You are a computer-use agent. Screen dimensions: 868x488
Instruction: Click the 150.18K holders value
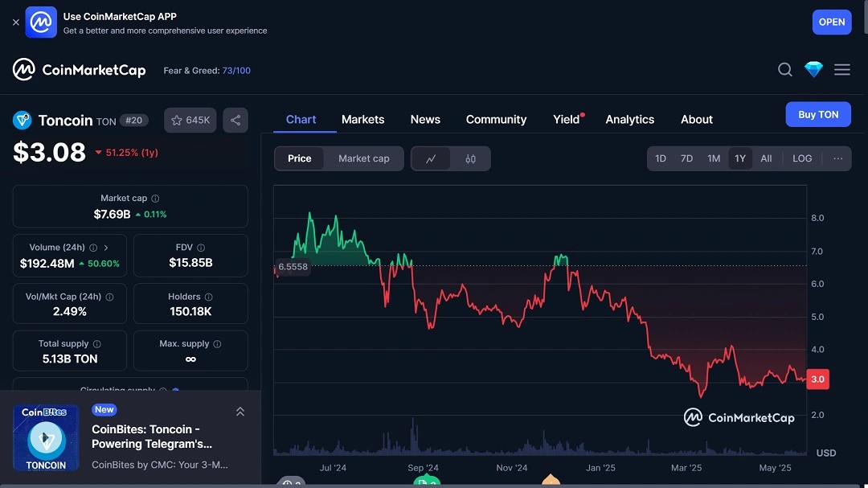(x=190, y=311)
